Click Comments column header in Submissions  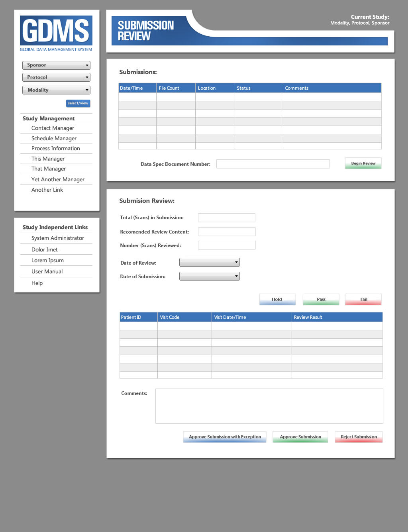pyautogui.click(x=331, y=88)
